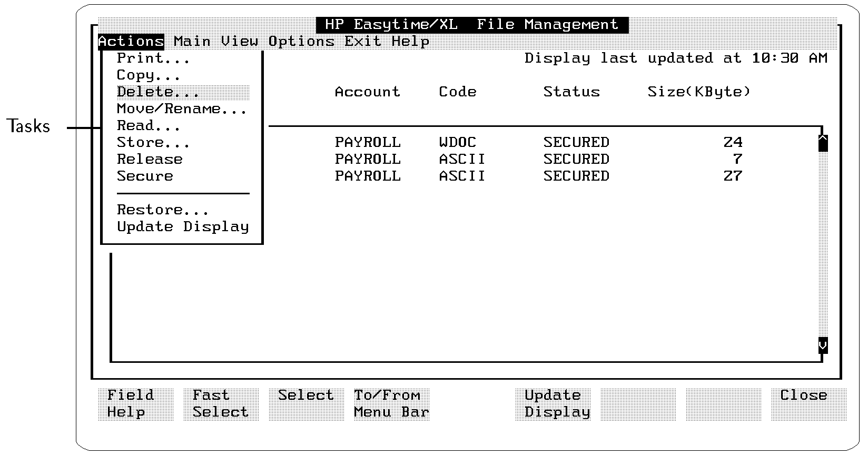Choose the highlighted Delete... entry
This screenshot has width=868, height=455.
pyautogui.click(x=158, y=92)
